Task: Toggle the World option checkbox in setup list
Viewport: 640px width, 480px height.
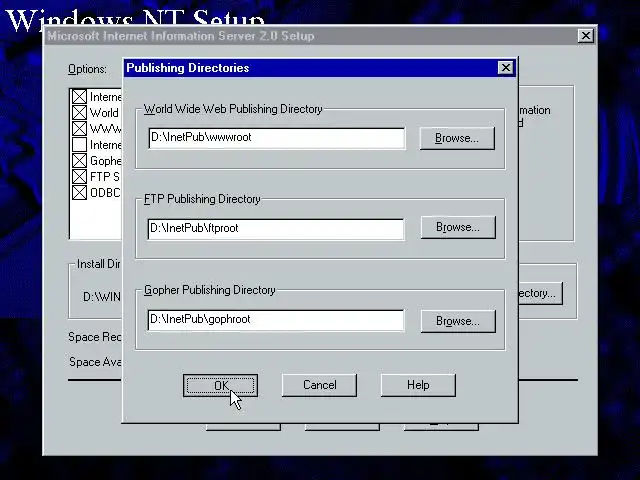Action: coord(79,113)
